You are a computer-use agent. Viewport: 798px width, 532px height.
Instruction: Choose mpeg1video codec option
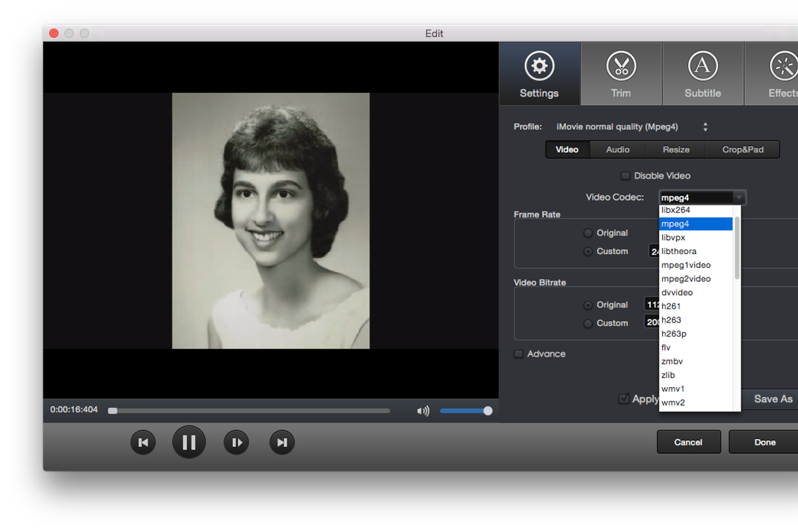pyautogui.click(x=696, y=265)
